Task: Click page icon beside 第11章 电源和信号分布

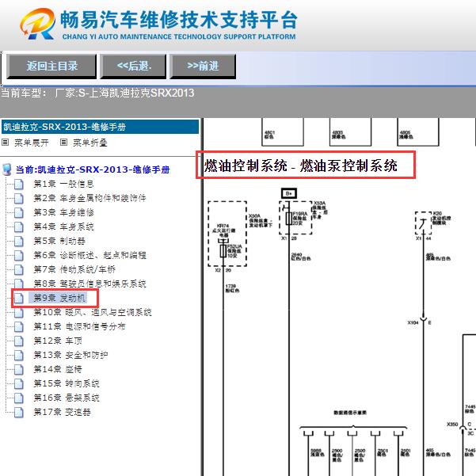Action: (x=19, y=327)
